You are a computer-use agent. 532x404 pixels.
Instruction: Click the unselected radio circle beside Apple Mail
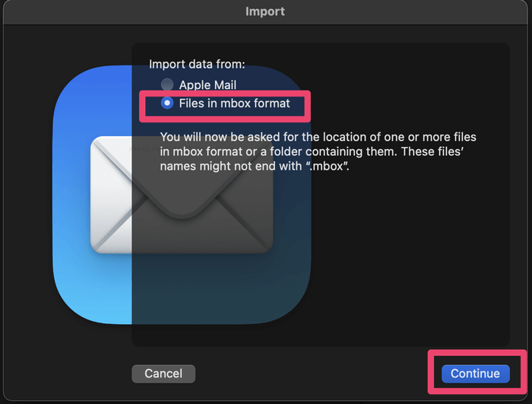[167, 85]
